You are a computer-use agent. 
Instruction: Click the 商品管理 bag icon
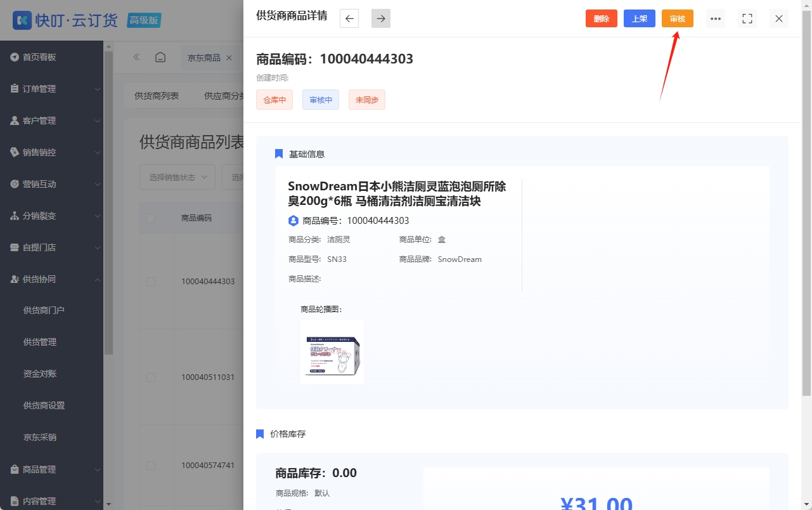[14, 469]
